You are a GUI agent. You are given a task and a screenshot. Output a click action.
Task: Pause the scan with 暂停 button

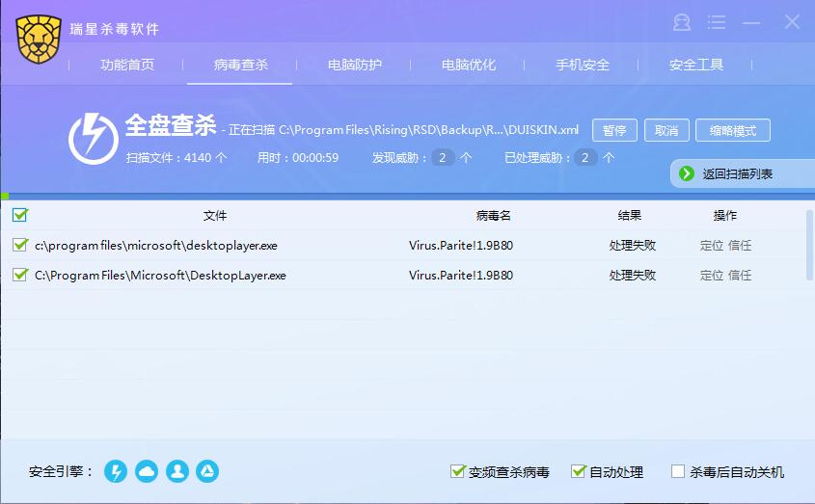(614, 130)
